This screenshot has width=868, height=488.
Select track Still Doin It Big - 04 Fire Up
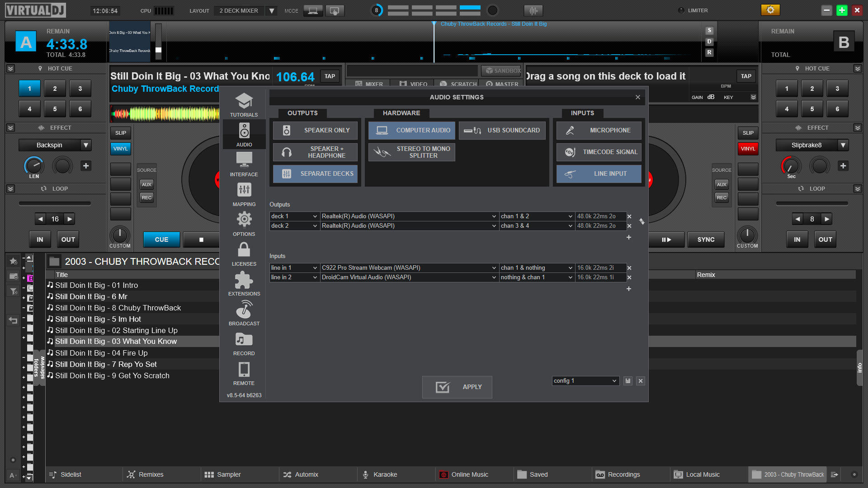coord(101,353)
